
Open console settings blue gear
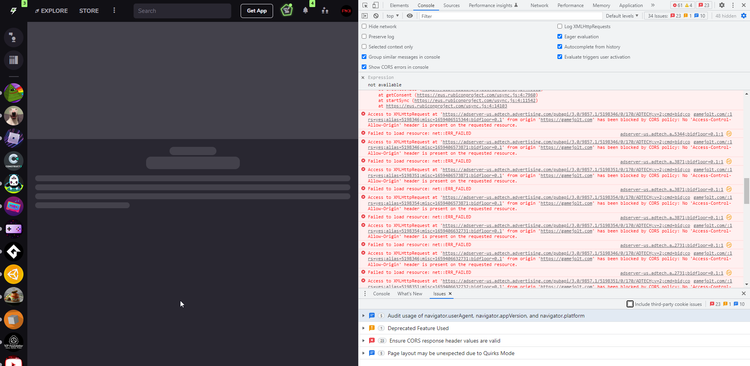(x=744, y=16)
